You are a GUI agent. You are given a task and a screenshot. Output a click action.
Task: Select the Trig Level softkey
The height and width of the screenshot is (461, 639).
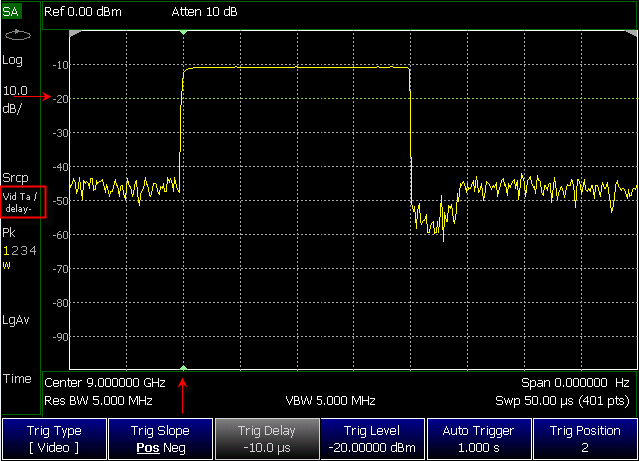click(x=372, y=439)
